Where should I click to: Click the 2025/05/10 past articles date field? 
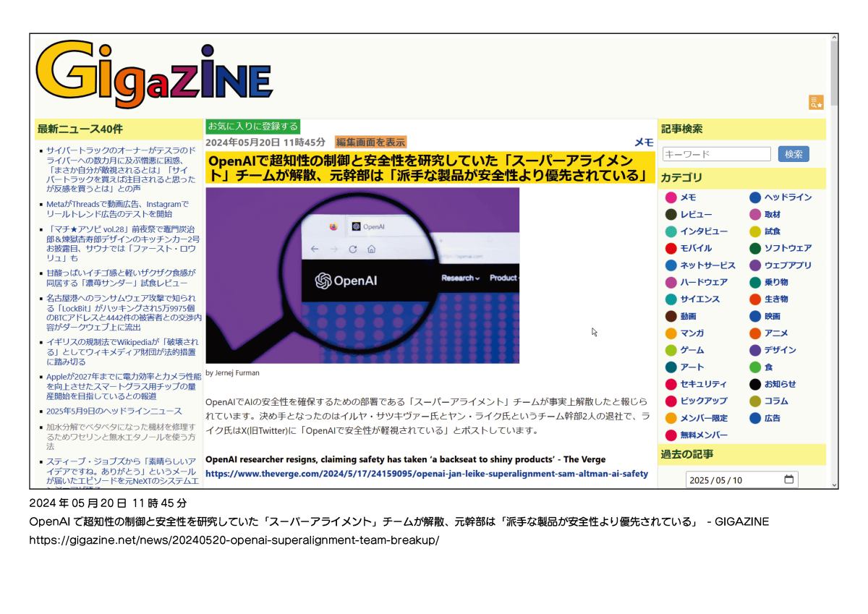741,479
